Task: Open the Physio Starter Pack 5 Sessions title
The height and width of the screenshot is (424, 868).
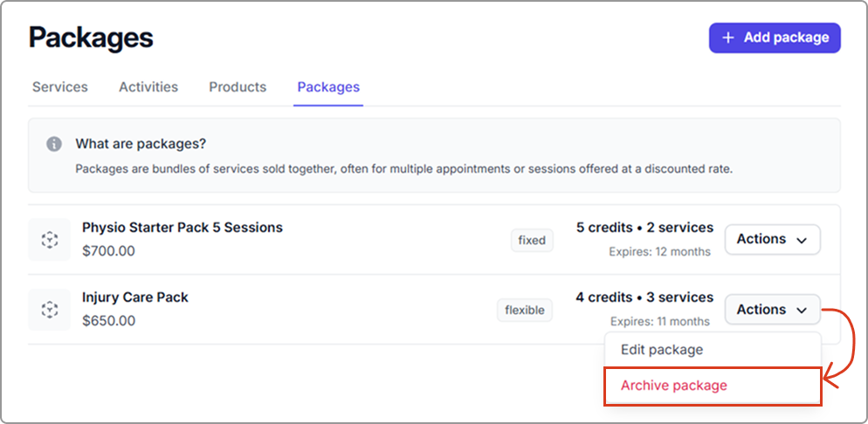Action: 183,228
